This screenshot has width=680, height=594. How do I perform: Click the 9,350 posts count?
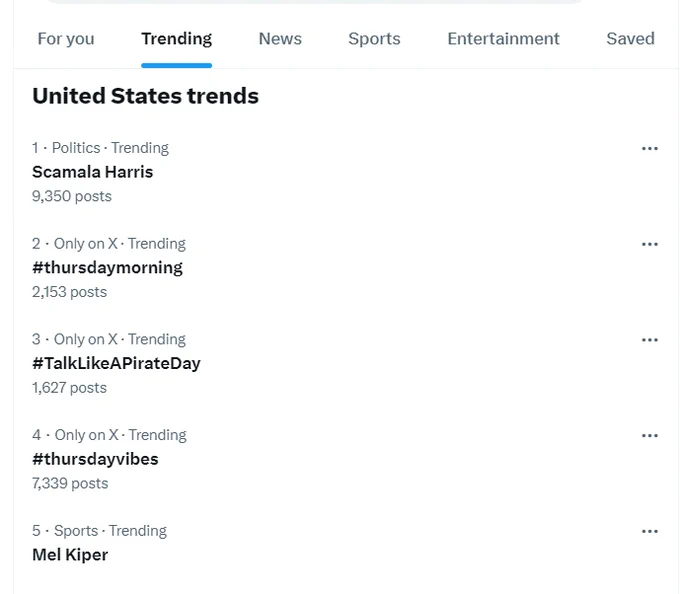(72, 196)
